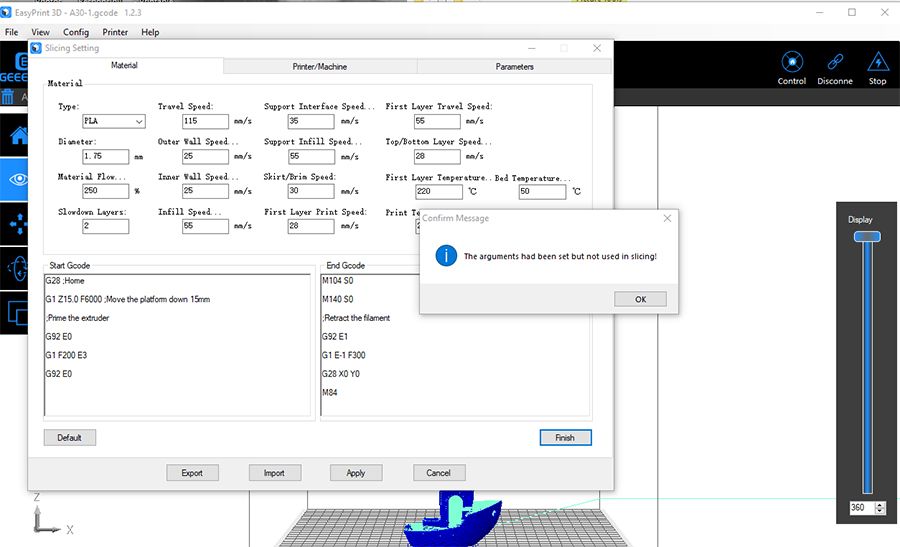Click the Travel Speed field 115

point(205,121)
